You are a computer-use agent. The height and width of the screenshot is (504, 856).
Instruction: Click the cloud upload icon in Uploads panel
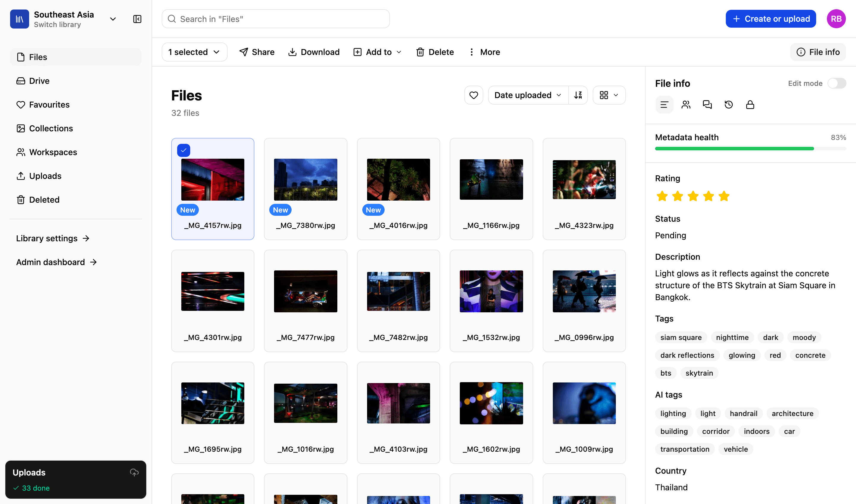134,472
